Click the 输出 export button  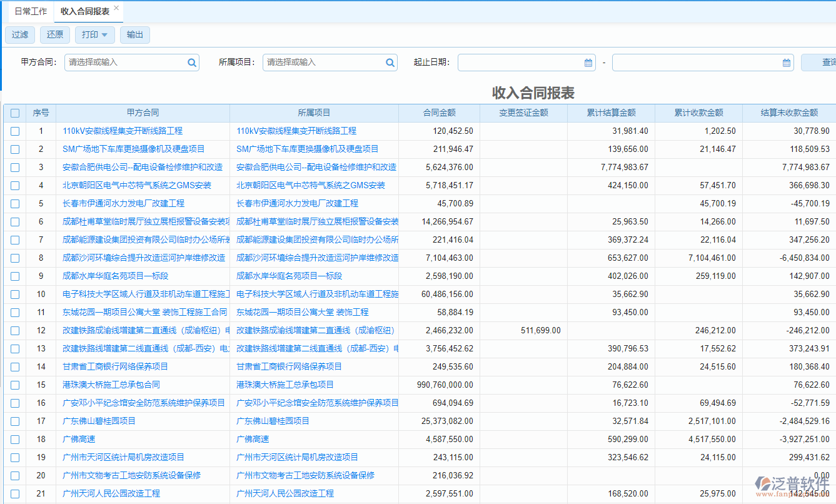pyautogui.click(x=134, y=35)
